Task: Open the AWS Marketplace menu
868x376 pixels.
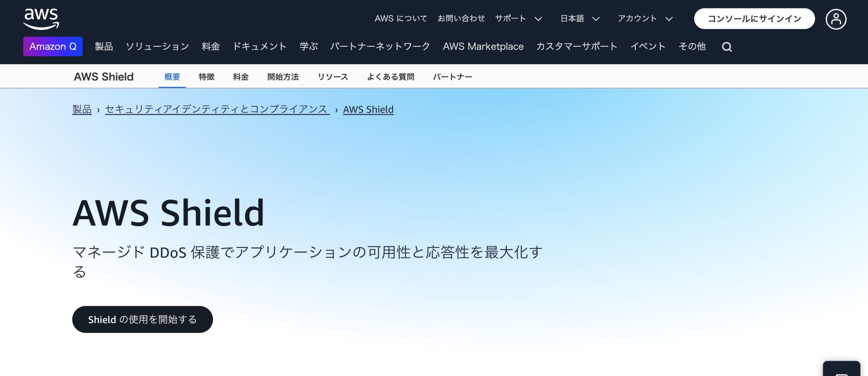Action: coord(483,46)
